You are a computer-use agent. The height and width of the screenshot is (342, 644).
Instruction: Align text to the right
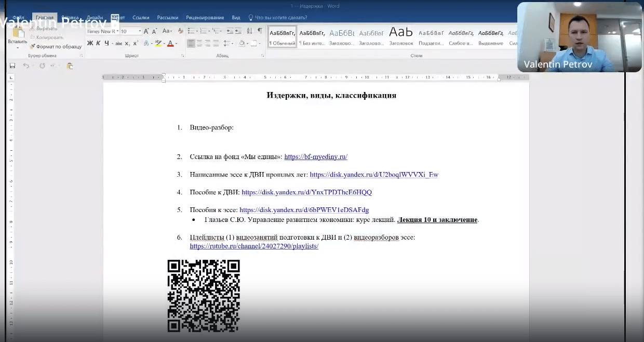208,43
